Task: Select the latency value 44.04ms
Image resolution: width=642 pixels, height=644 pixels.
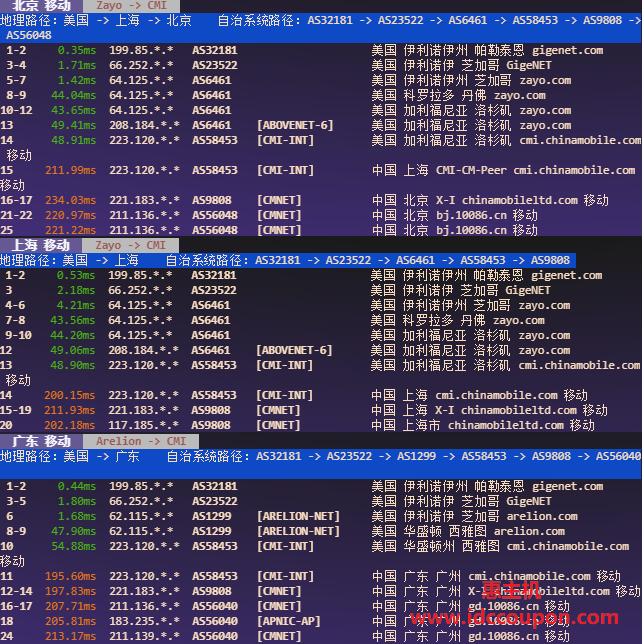Action: [74, 95]
